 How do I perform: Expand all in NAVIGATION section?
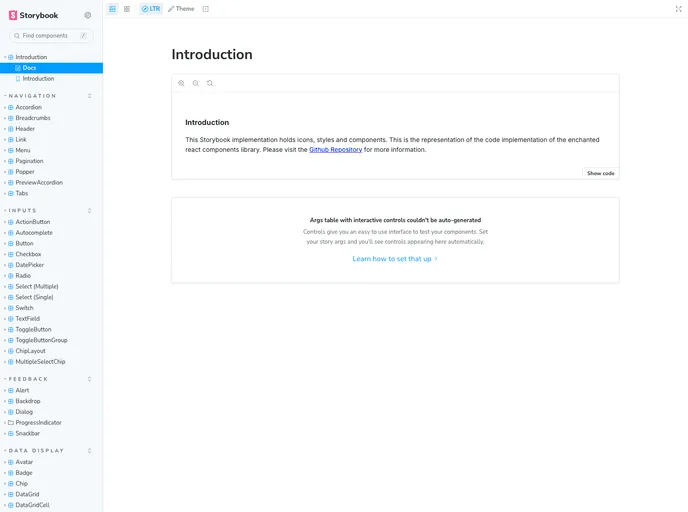(90, 96)
